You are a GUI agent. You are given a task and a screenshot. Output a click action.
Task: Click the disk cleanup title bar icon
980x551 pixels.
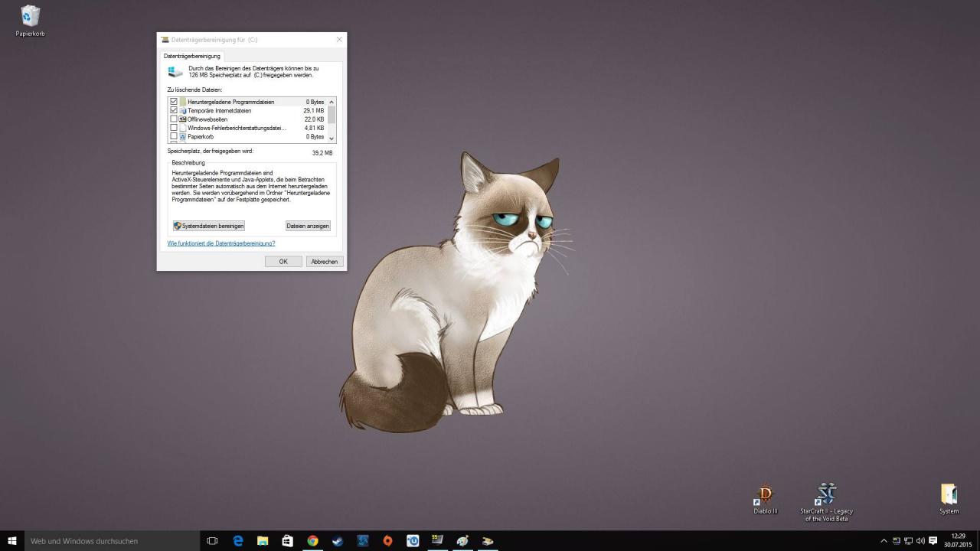tap(165, 39)
